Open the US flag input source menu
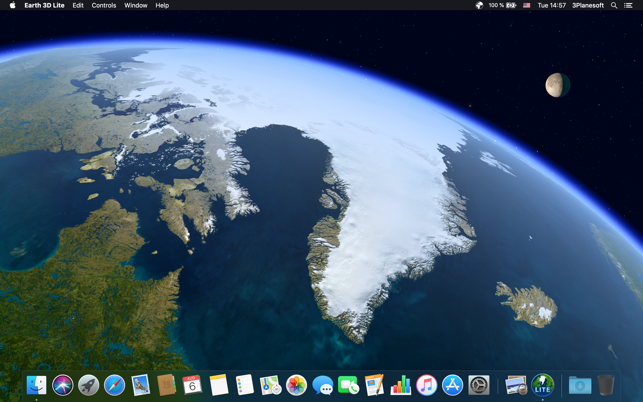The image size is (643, 402). click(x=527, y=5)
